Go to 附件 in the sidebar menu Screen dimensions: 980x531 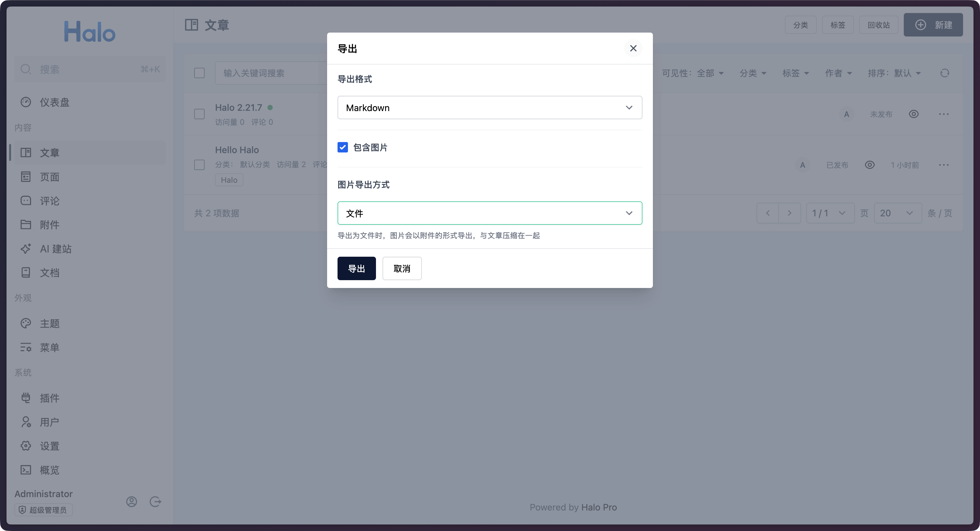click(x=50, y=225)
